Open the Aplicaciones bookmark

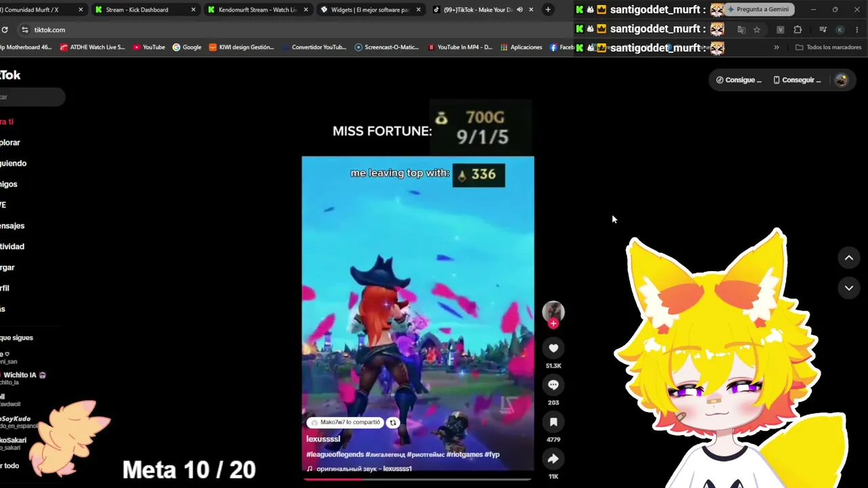pyautogui.click(x=521, y=47)
